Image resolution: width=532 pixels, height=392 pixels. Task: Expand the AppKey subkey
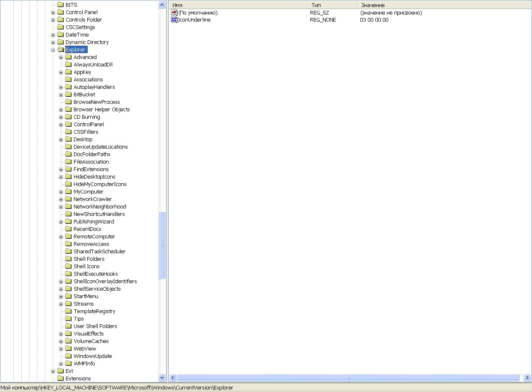[x=61, y=72]
